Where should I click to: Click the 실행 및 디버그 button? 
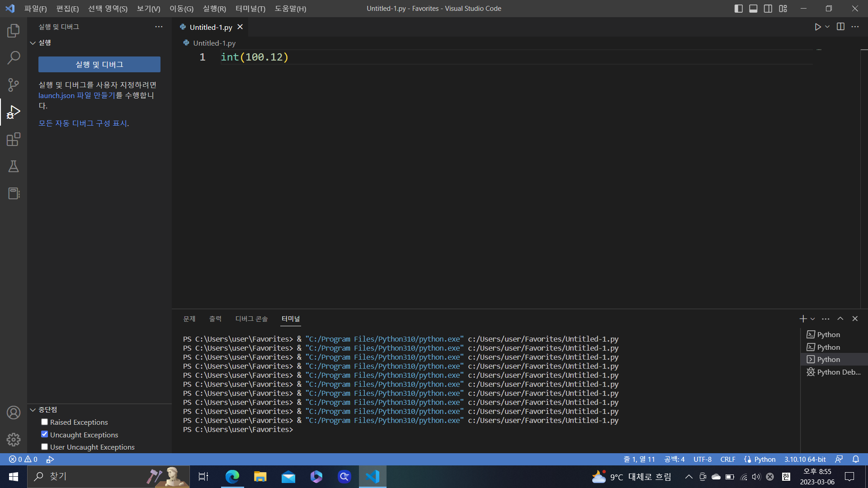point(99,65)
